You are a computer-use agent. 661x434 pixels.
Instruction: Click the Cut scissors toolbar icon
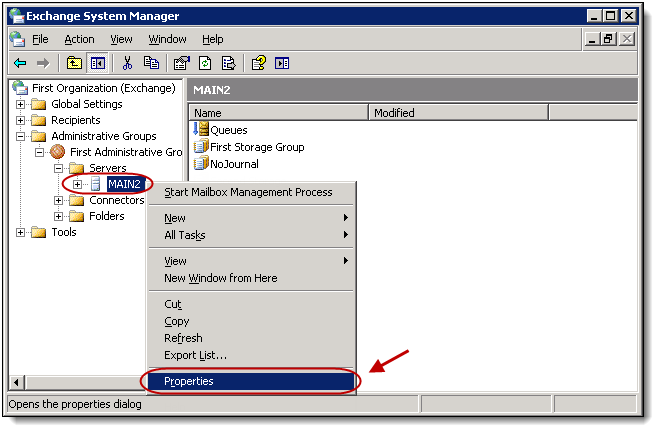(127, 63)
